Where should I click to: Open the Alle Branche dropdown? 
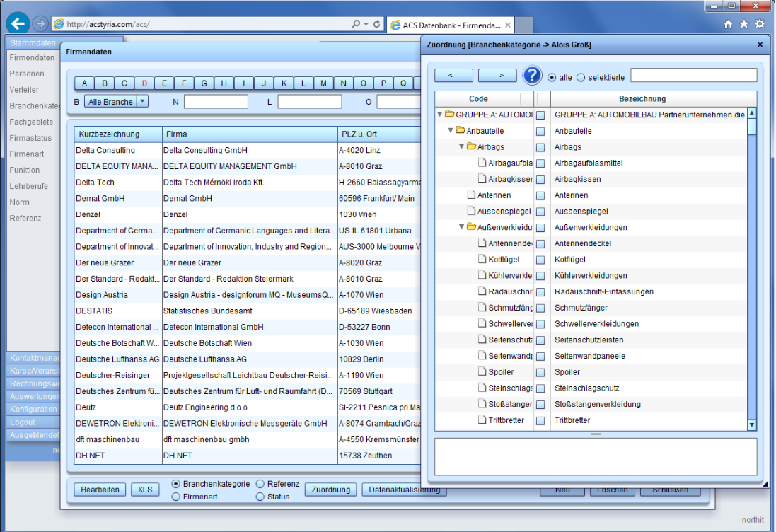pos(142,101)
